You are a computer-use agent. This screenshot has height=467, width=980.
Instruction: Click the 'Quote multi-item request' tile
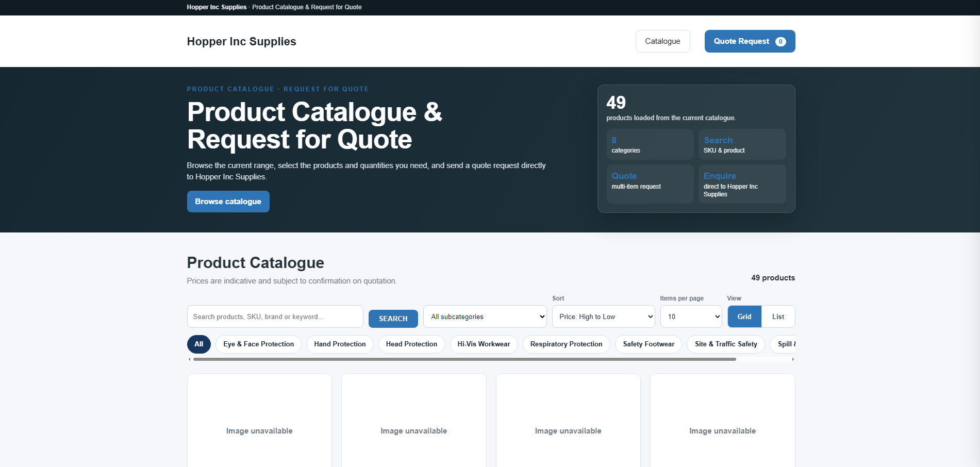coord(650,184)
